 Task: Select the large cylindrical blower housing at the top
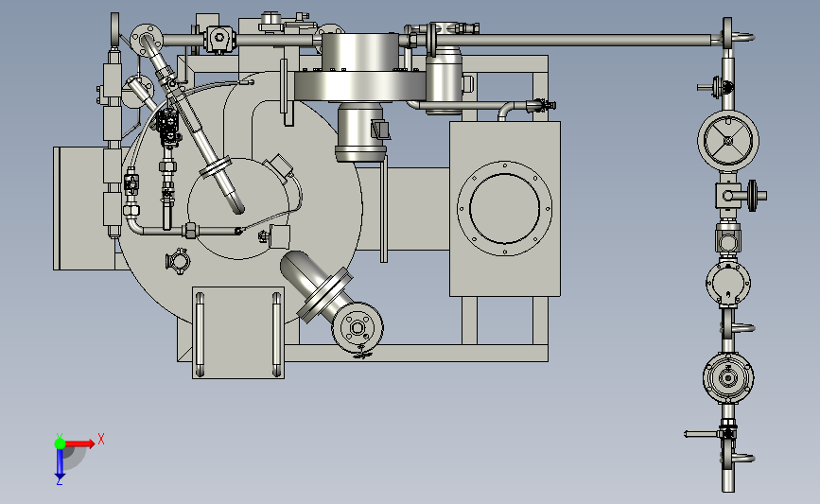(x=358, y=51)
